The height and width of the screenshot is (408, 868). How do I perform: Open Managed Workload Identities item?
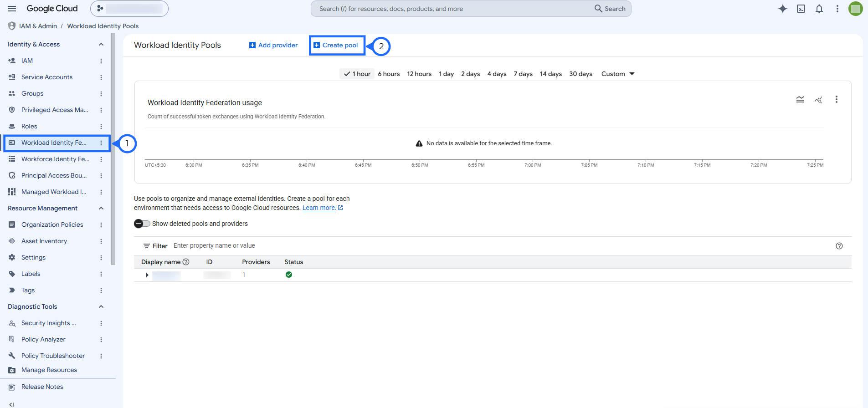pyautogui.click(x=54, y=192)
